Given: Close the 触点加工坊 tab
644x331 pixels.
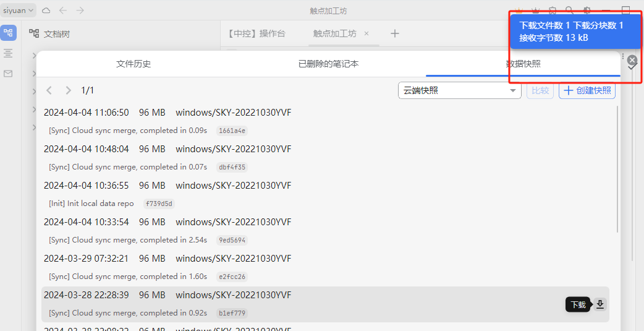Looking at the screenshot, I should click(366, 33).
